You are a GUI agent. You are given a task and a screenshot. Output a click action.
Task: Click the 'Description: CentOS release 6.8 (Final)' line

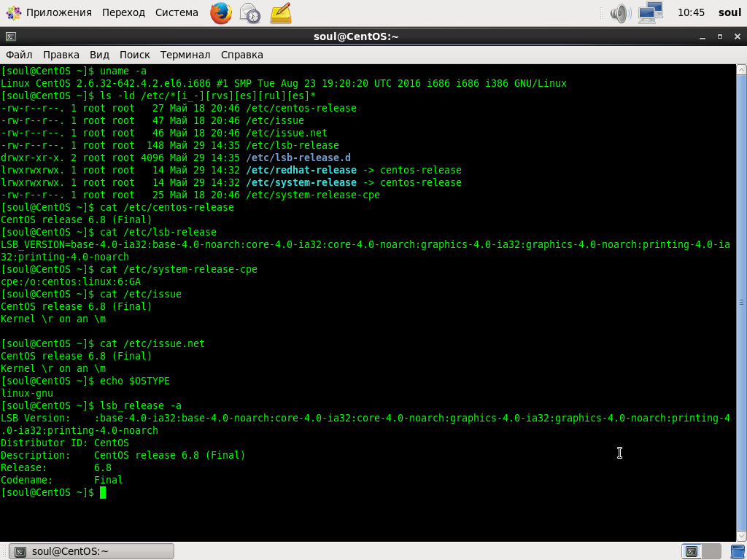pos(123,455)
